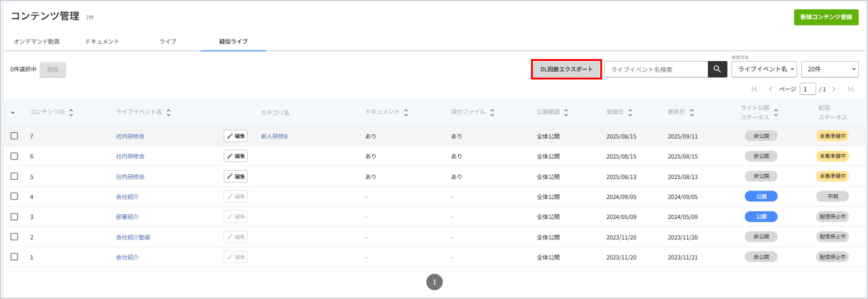This screenshot has height=299, width=868.
Task: Go to last page icon
Action: click(x=850, y=89)
